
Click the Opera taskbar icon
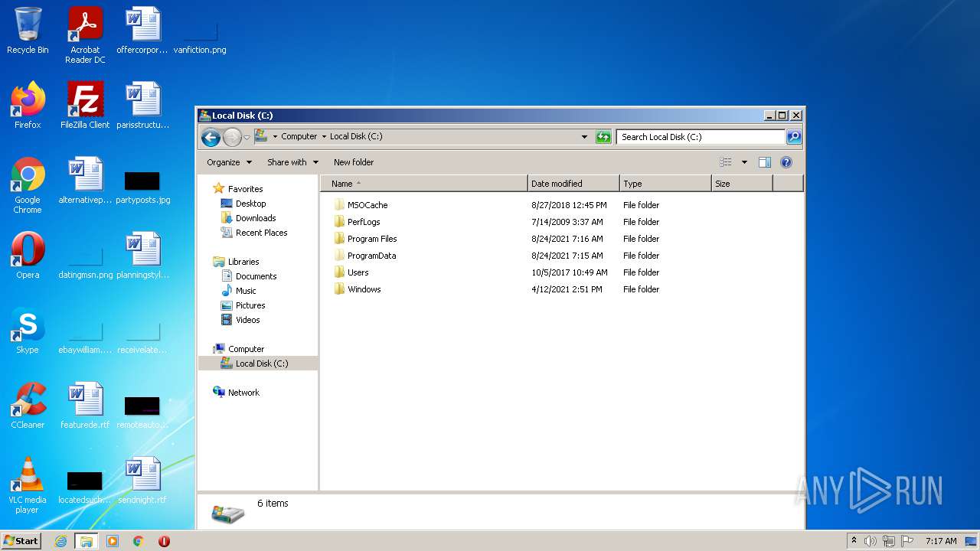point(164,541)
